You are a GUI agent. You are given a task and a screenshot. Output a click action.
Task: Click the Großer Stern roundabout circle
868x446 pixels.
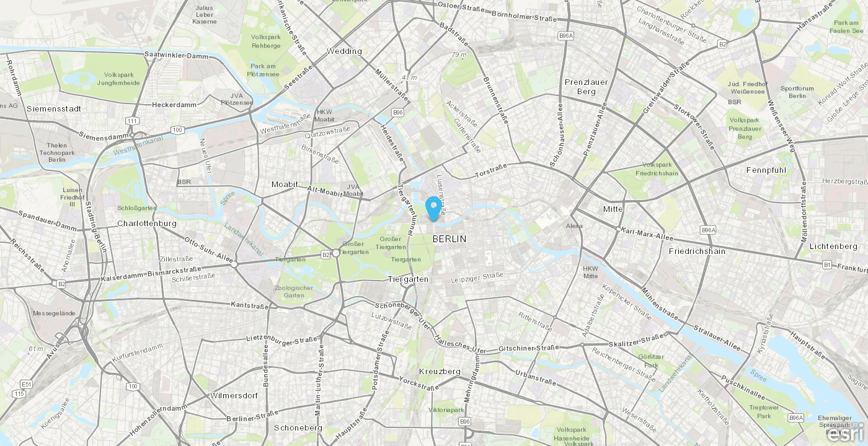[335, 253]
